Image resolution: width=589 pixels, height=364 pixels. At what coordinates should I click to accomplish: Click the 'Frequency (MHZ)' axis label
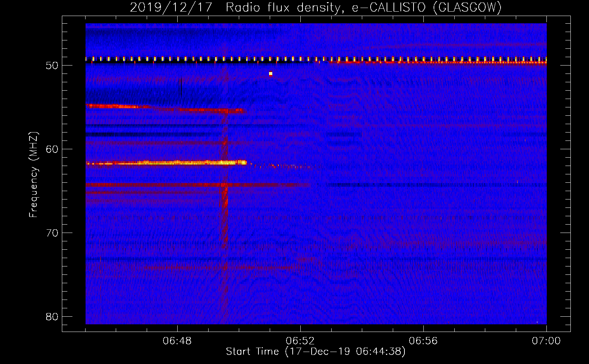click(x=33, y=175)
